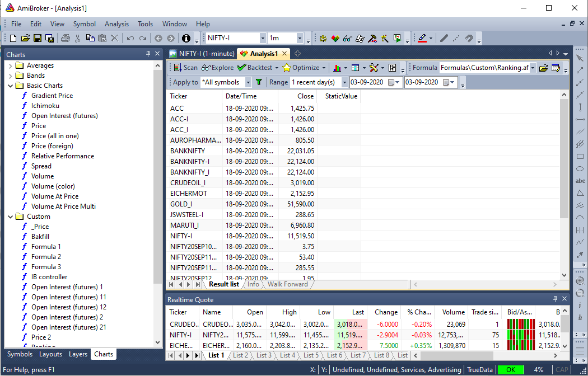Select the arrow pointer drawing tool
Screen dimensions: 588x376
[580, 58]
